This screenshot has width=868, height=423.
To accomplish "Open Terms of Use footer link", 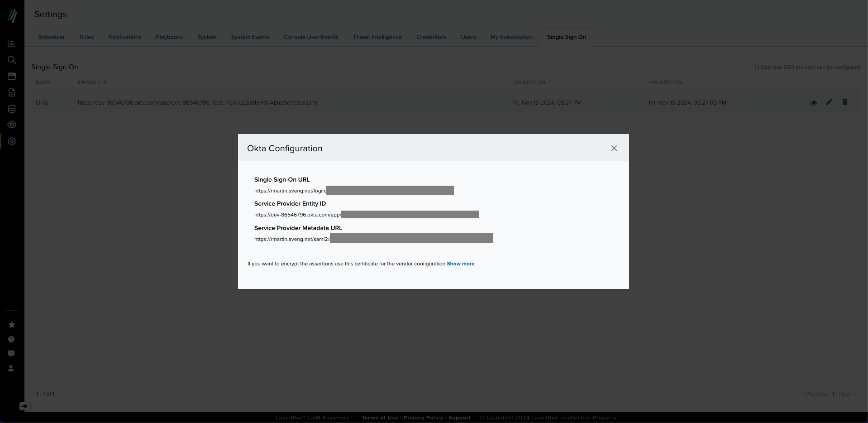I will [380, 418].
